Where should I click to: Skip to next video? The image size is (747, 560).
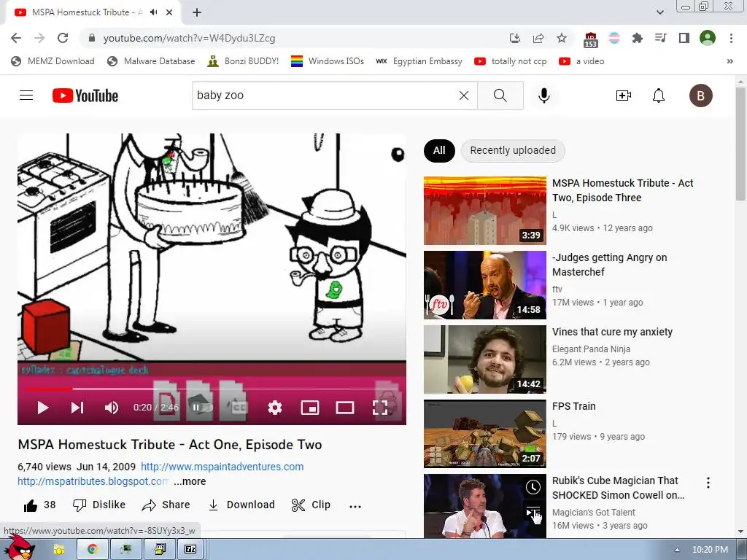(77, 408)
